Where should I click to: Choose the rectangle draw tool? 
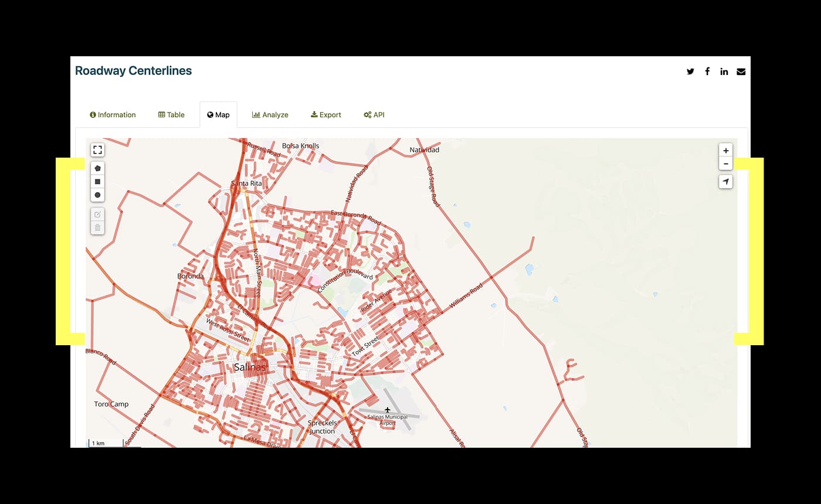pyautogui.click(x=97, y=182)
